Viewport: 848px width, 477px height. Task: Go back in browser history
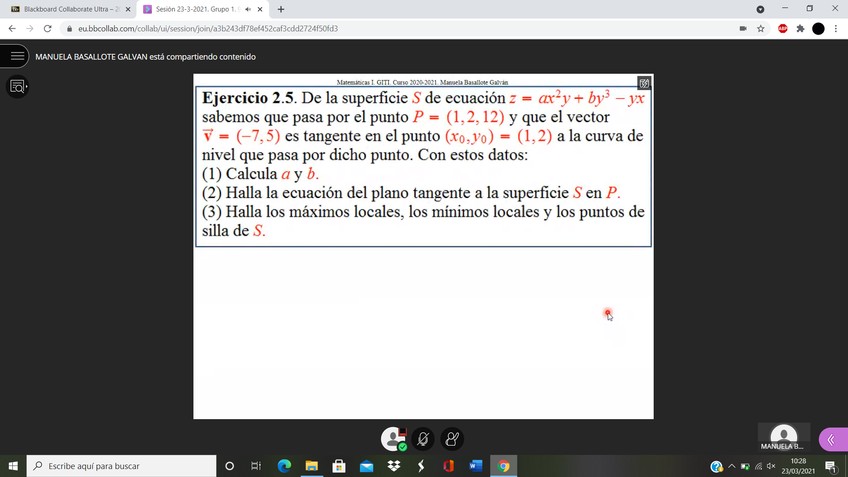coord(12,29)
